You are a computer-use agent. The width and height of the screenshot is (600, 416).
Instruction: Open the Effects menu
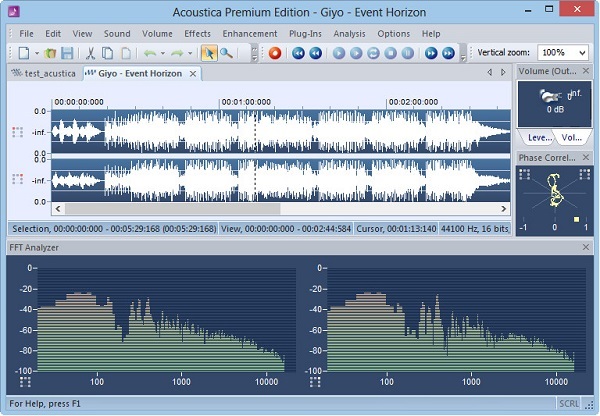[x=197, y=34]
